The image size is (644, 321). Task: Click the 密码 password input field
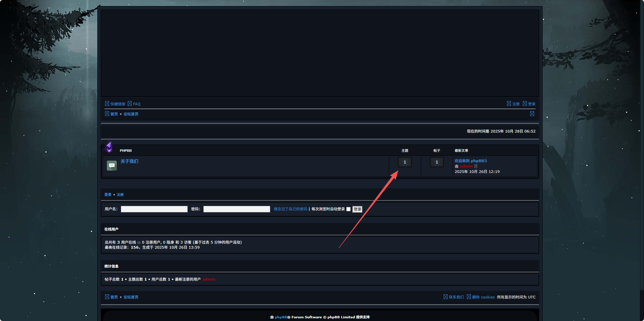click(x=237, y=209)
